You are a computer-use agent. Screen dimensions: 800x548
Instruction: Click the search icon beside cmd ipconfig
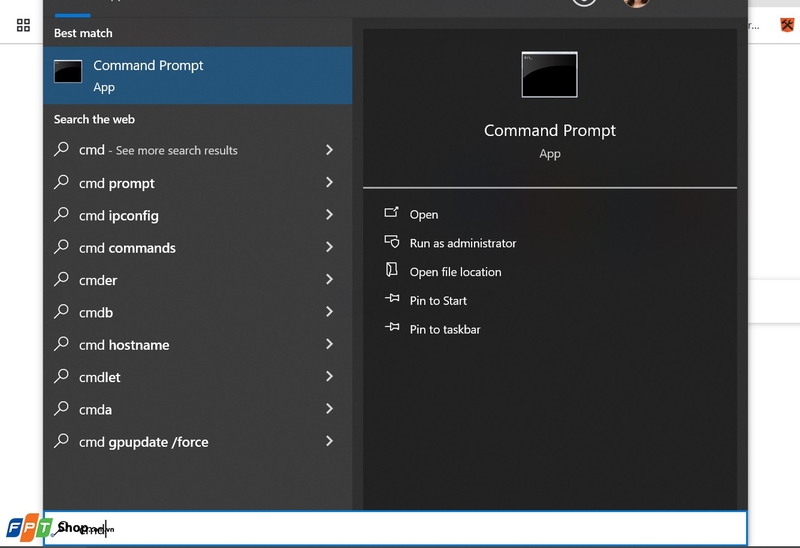pyautogui.click(x=62, y=215)
